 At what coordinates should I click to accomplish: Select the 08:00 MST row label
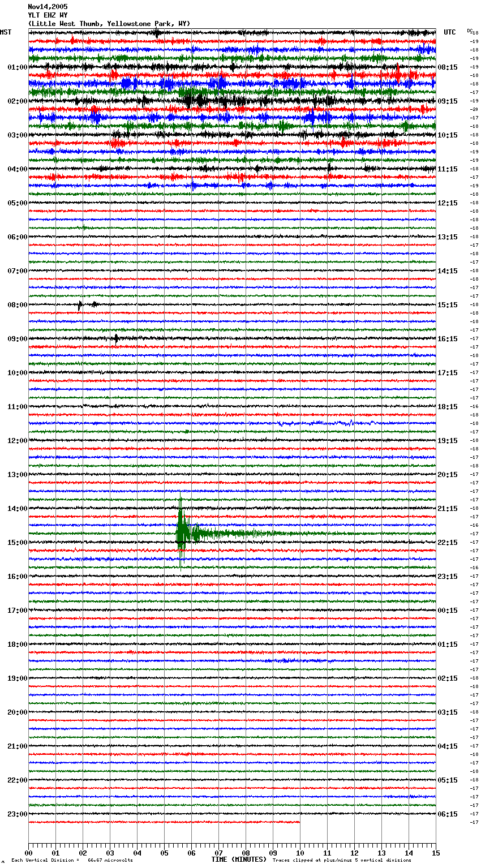point(18,305)
